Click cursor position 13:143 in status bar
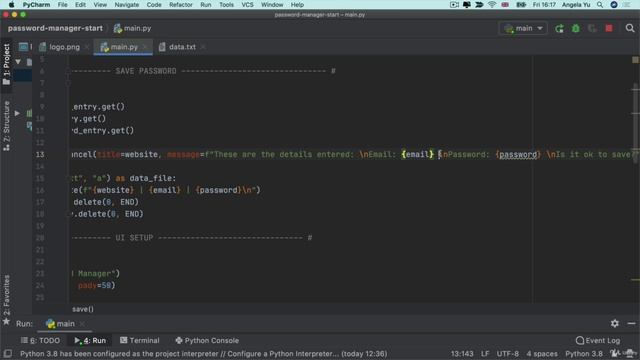Image resolution: width=640 pixels, height=360 pixels. pyautogui.click(x=462, y=353)
